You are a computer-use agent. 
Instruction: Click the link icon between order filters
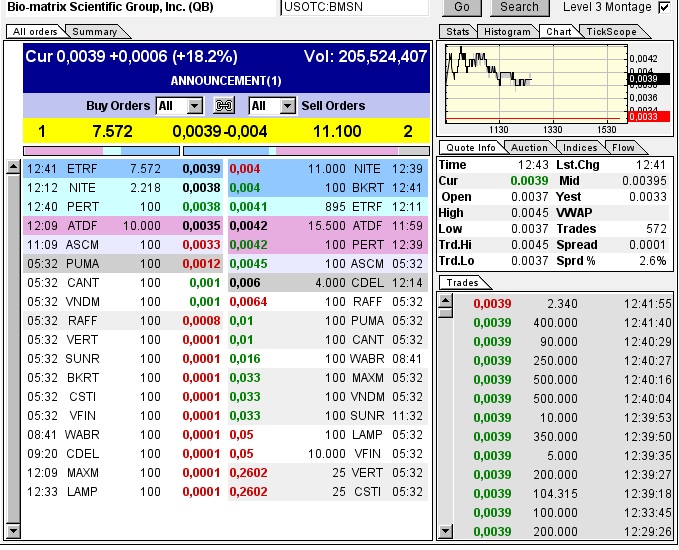[x=224, y=106]
